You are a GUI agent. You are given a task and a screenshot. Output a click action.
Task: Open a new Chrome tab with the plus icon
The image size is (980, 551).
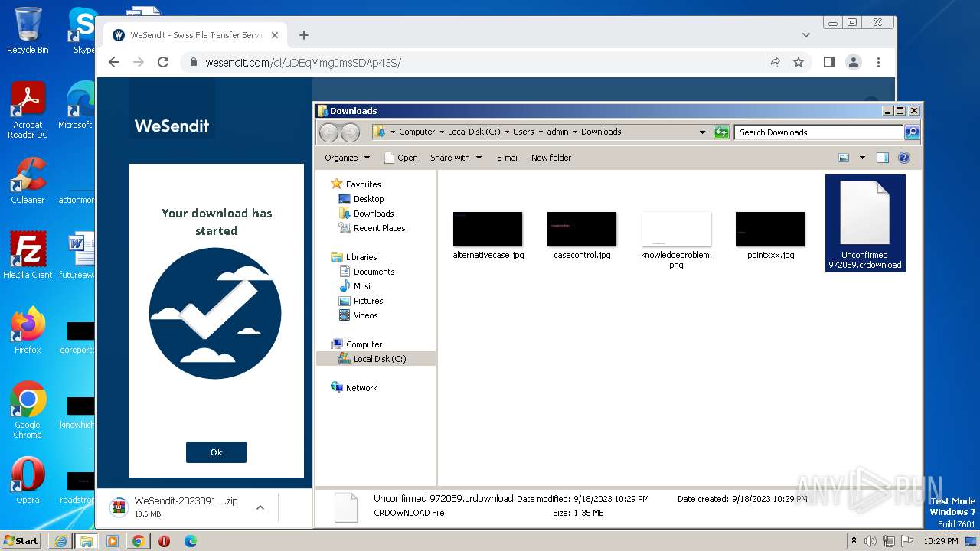[x=304, y=35]
